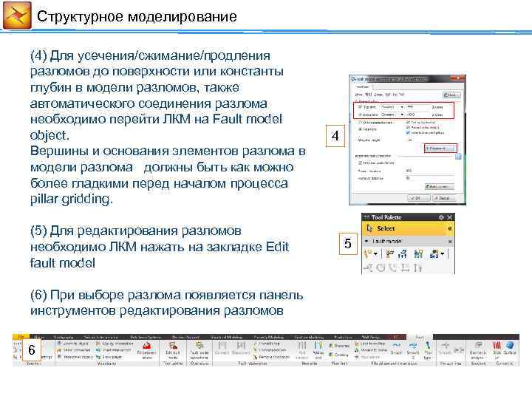Click the greyed Disconnect icon in ribbon
The width and height of the screenshot is (532, 399).
point(241,349)
